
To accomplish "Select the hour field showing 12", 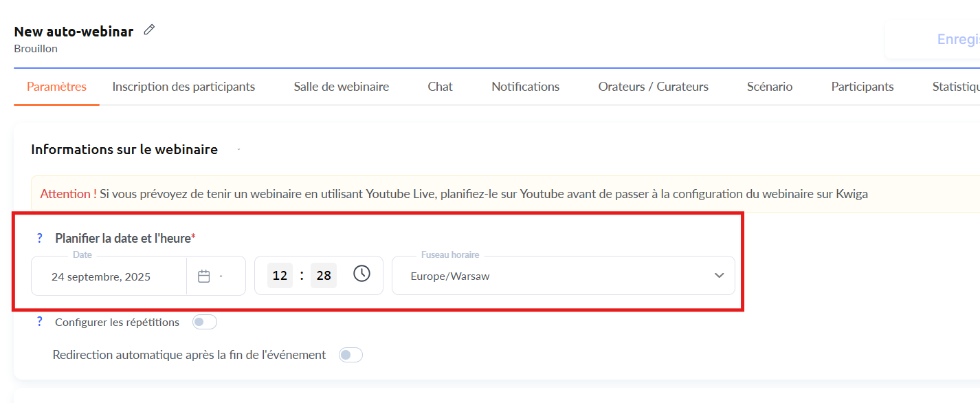I will pyautogui.click(x=280, y=276).
